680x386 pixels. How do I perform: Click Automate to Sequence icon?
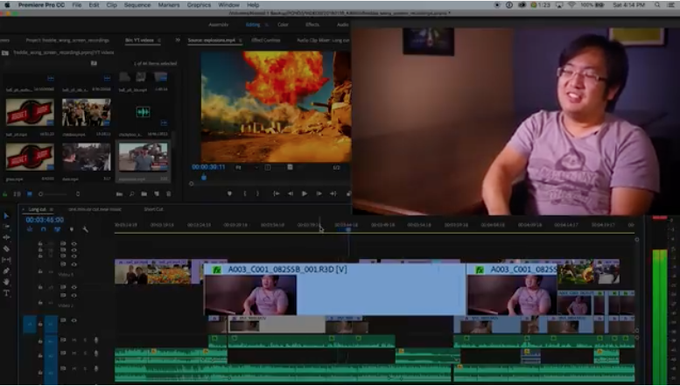[x=119, y=194]
